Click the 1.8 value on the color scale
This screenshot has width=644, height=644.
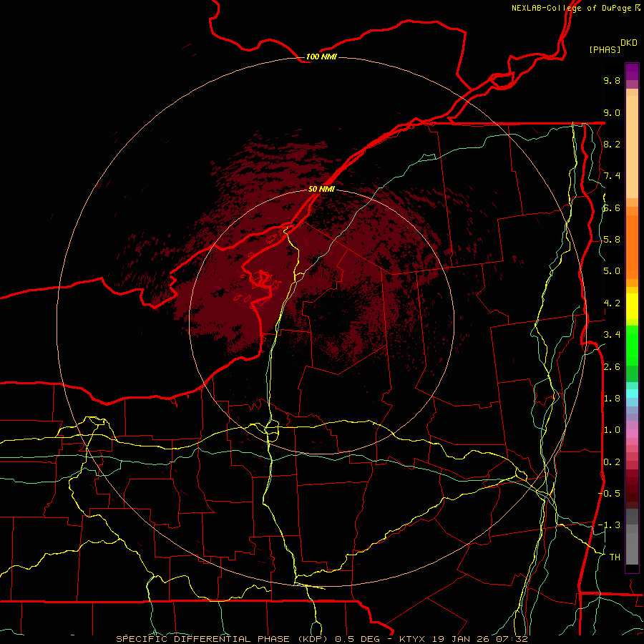coord(612,399)
